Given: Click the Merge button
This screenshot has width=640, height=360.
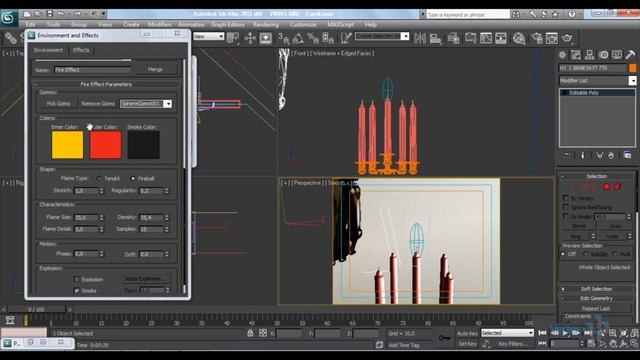Looking at the screenshot, I should pos(155,69).
